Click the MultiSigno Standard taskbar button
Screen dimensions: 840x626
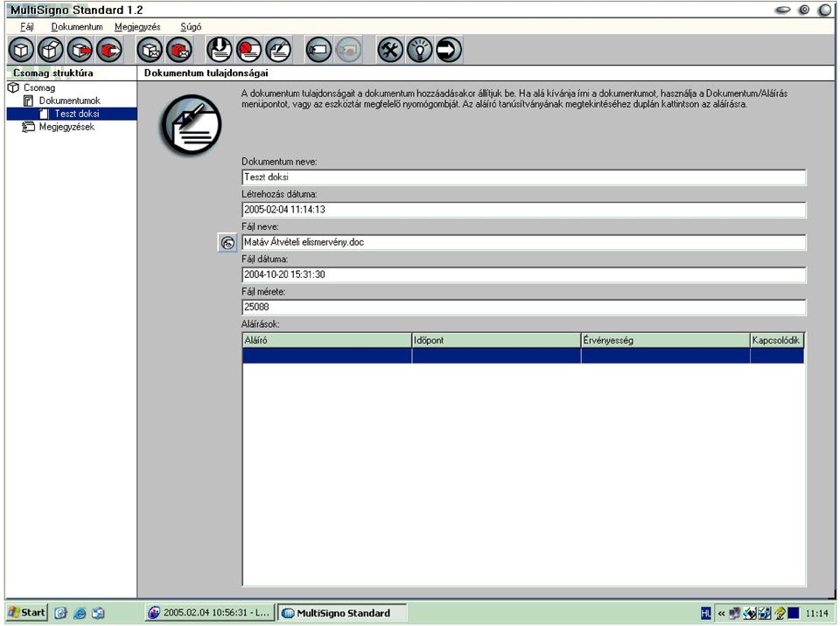coord(342,613)
